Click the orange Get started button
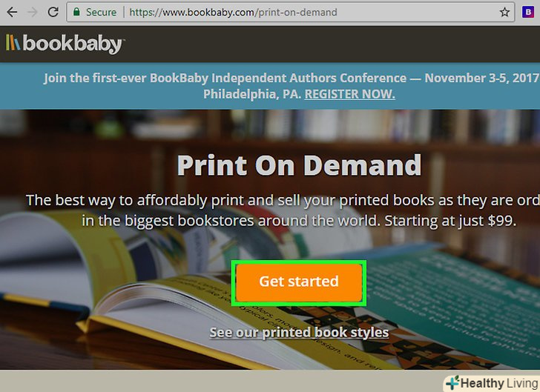The height and width of the screenshot is (392, 540). [299, 283]
